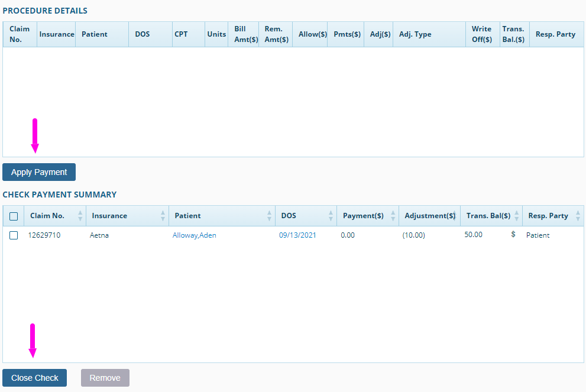Select the (10.00) adjustment value

click(x=413, y=235)
